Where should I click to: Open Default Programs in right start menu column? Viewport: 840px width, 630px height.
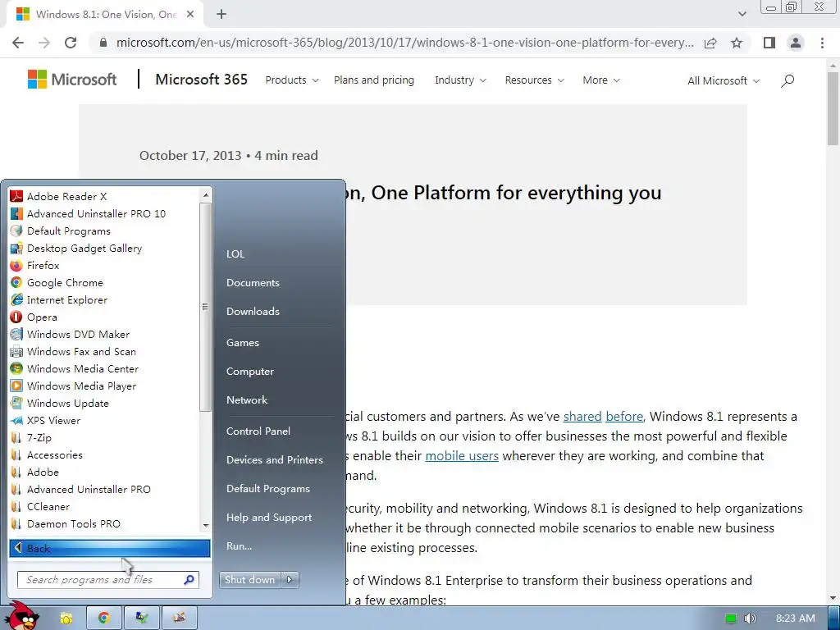(268, 489)
